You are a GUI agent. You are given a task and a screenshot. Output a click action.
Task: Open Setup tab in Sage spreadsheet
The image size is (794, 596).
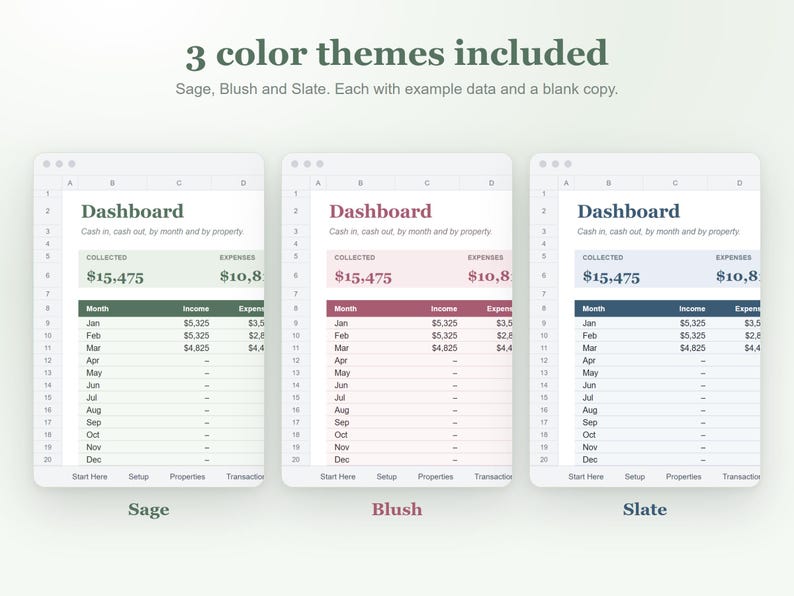[x=138, y=476]
